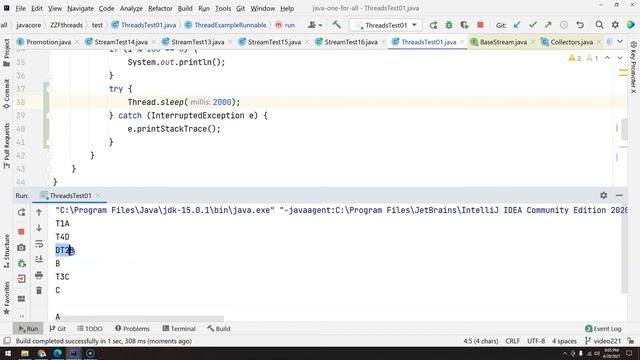Switch to StreamTest14.java tab

(121, 42)
